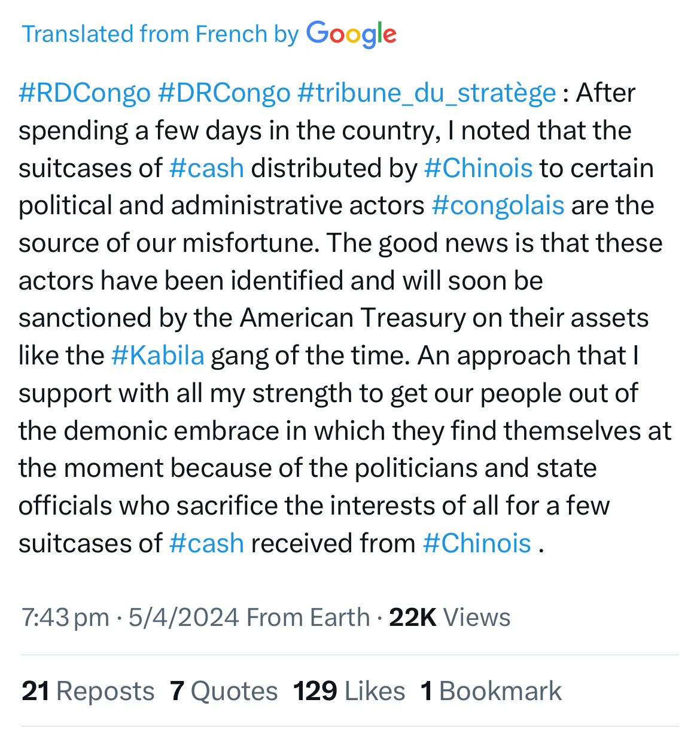The image size is (700, 733).
Task: Click the Google logo
Action: [351, 34]
